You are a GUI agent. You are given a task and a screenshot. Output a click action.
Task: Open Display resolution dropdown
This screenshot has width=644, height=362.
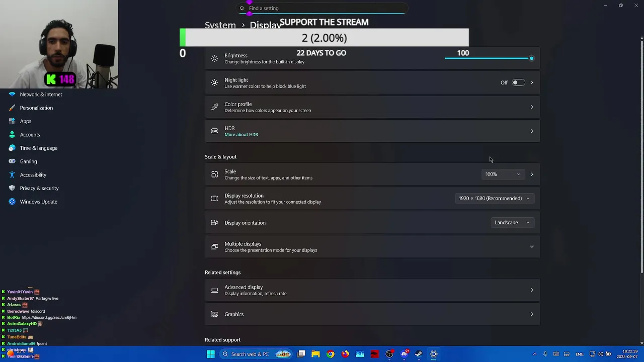click(494, 199)
